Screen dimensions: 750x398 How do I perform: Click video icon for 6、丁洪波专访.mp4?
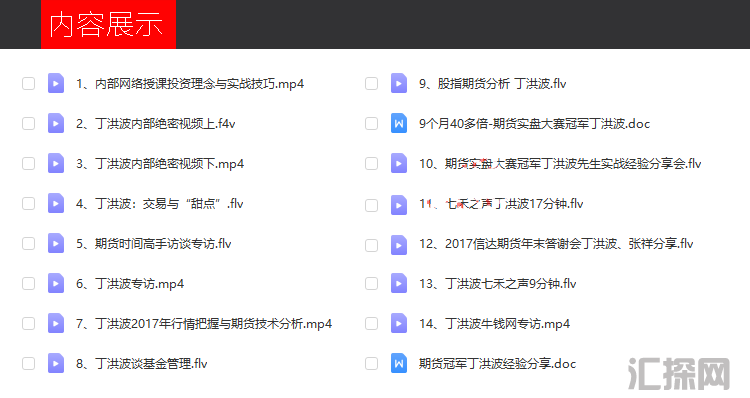click(x=56, y=283)
